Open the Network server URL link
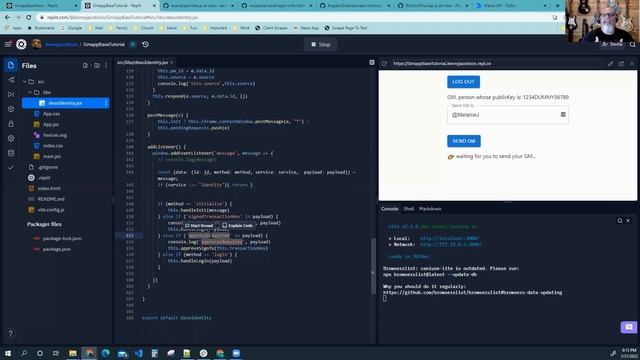The width and height of the screenshot is (640, 360). click(x=451, y=244)
